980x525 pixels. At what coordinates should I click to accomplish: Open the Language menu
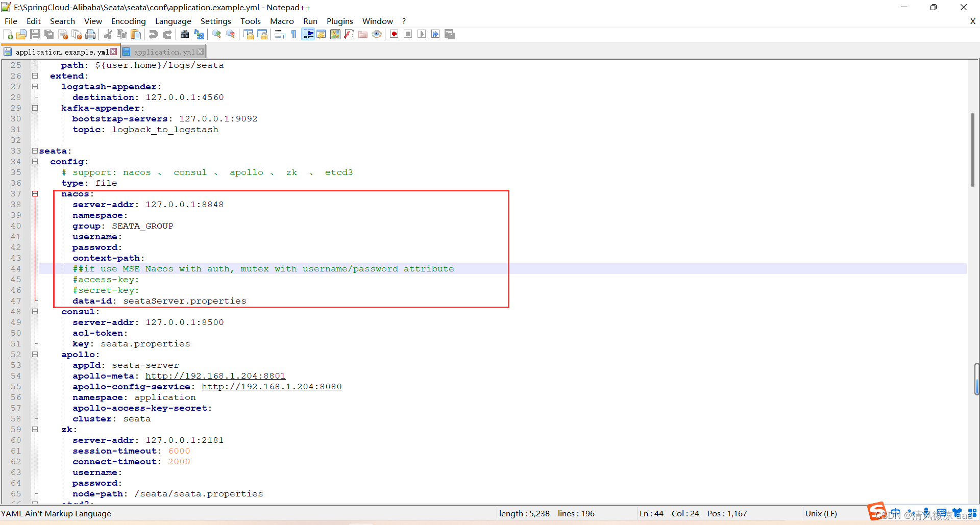(173, 21)
